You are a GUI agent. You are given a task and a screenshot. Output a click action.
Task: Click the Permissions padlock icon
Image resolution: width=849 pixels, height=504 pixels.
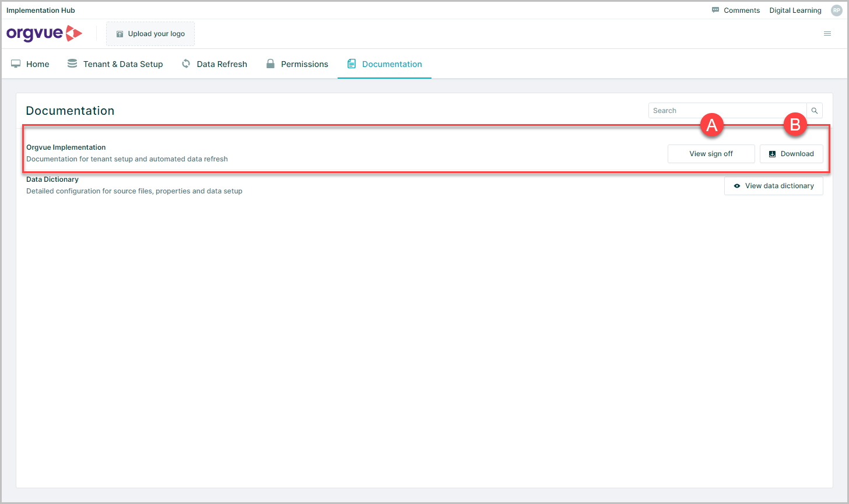pos(270,64)
